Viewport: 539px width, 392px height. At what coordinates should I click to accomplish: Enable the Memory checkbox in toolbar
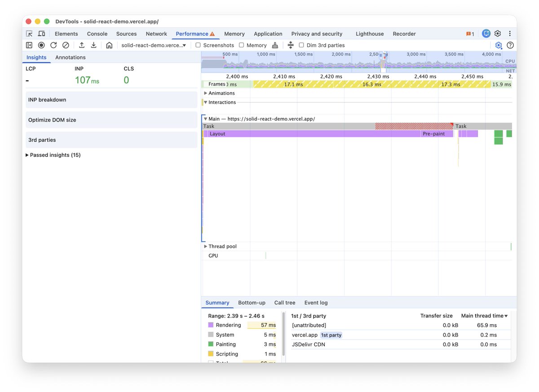point(242,45)
